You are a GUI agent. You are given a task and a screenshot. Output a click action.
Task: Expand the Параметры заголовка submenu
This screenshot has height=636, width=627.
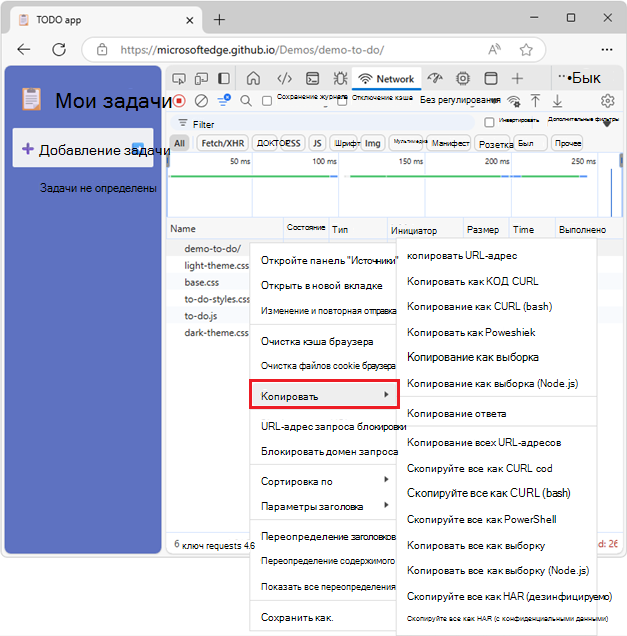[x=324, y=506]
